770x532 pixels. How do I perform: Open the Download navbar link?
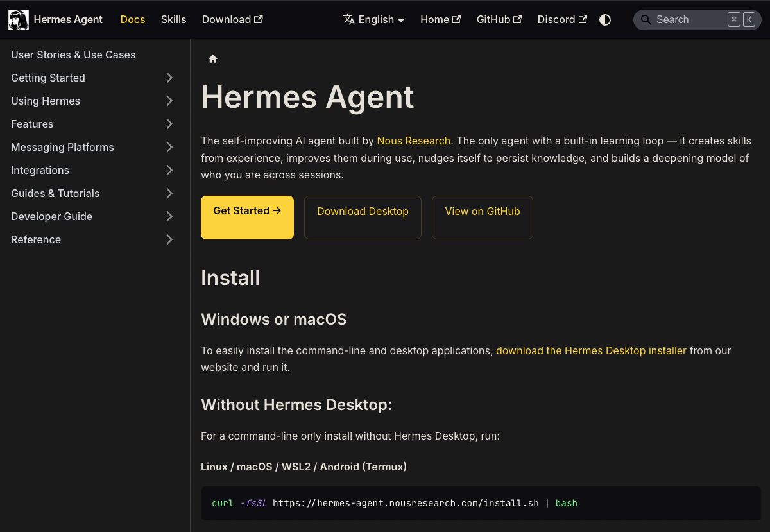tap(232, 20)
